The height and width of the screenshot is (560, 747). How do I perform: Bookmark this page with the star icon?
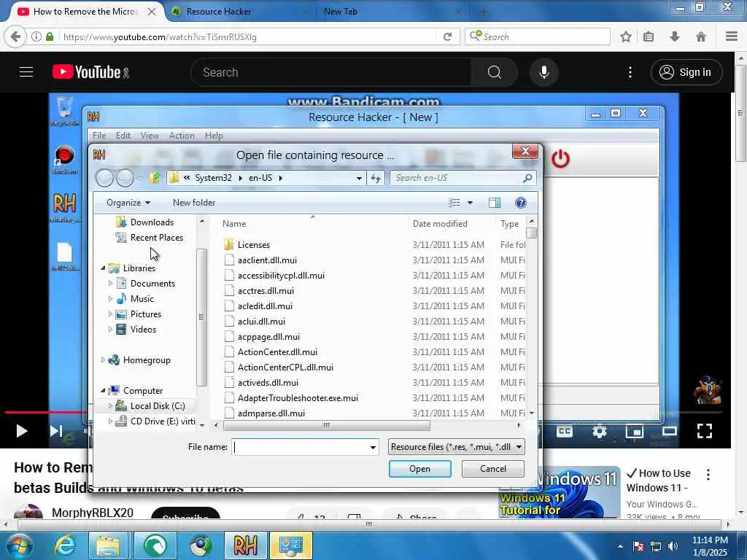click(x=625, y=36)
